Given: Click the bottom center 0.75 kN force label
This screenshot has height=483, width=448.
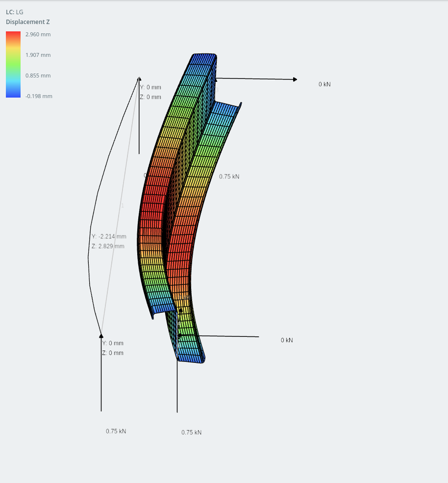Looking at the screenshot, I should click(x=191, y=432).
